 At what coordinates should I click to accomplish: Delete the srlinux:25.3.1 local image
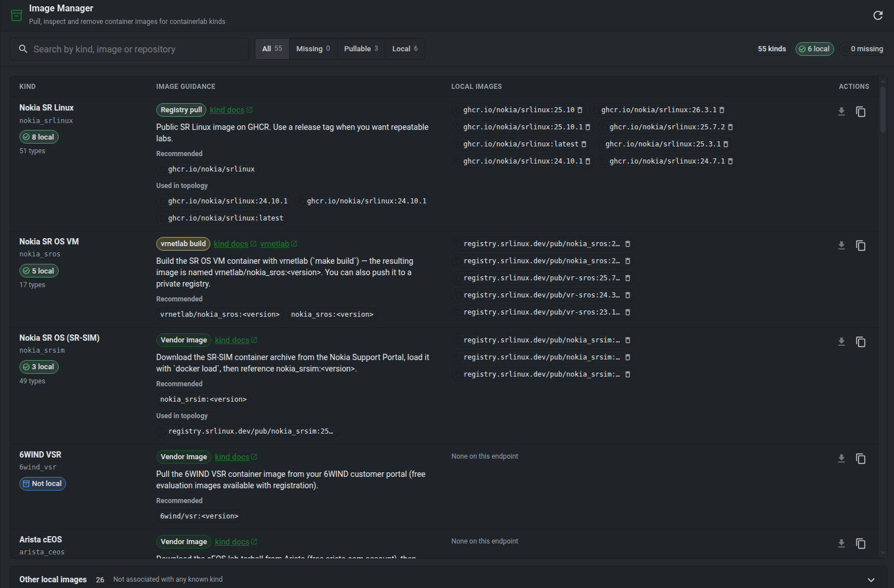726,144
